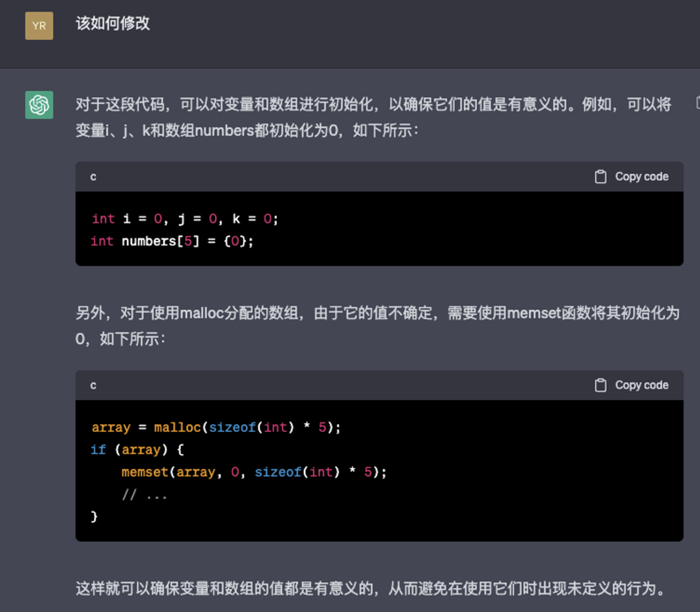The height and width of the screenshot is (612, 700).
Task: Click the "if (array) {" code line
Action: pos(137,450)
